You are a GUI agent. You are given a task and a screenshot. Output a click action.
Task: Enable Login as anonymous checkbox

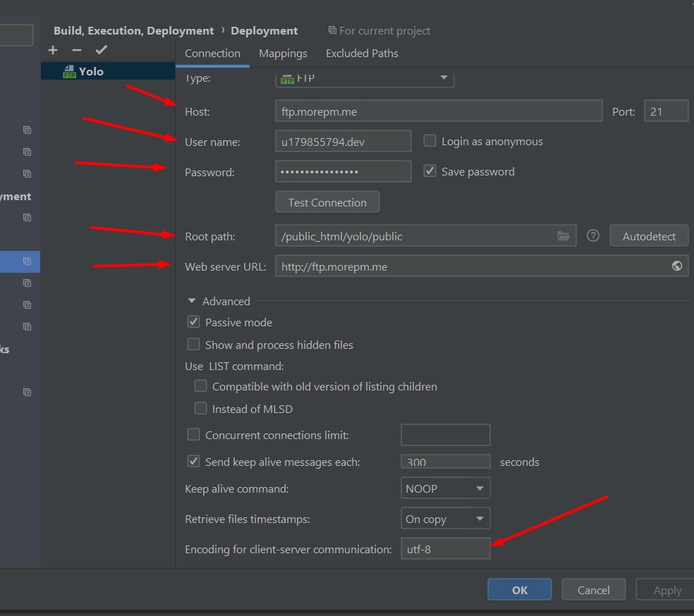[430, 141]
